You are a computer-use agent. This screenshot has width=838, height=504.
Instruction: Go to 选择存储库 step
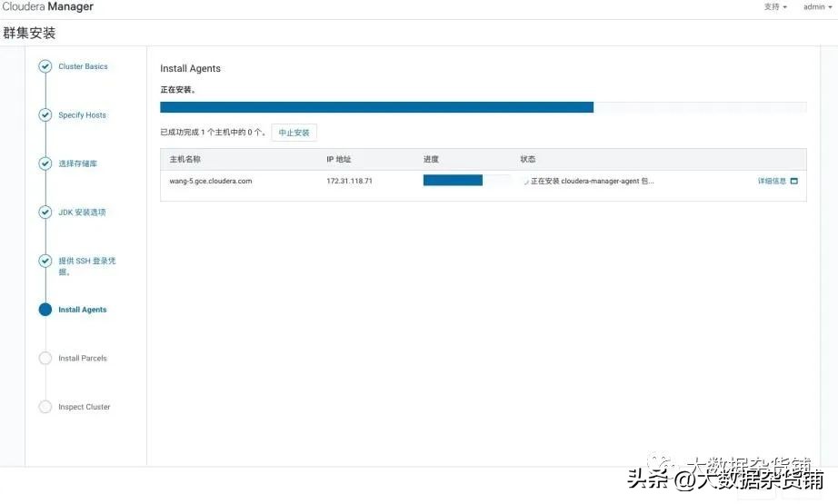point(78,163)
